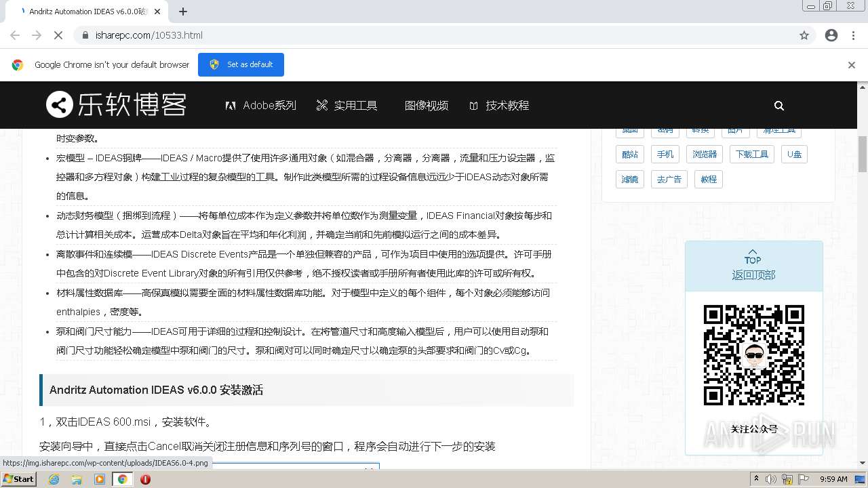Click the 泵和阀门尺寸能力 bullet paragraph
The image size is (868, 488).
(x=306, y=341)
